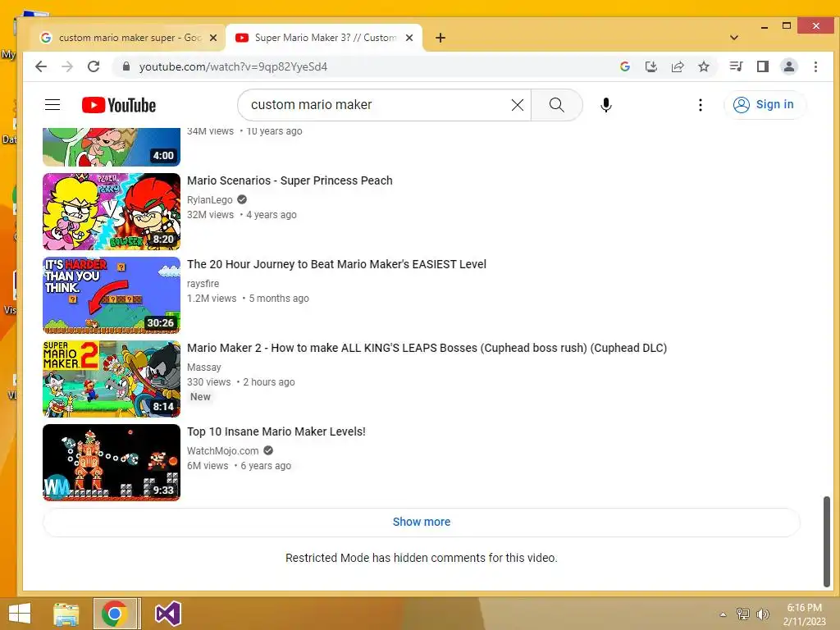Open the ALL KING'S LEAPS Bosses video

click(x=427, y=348)
